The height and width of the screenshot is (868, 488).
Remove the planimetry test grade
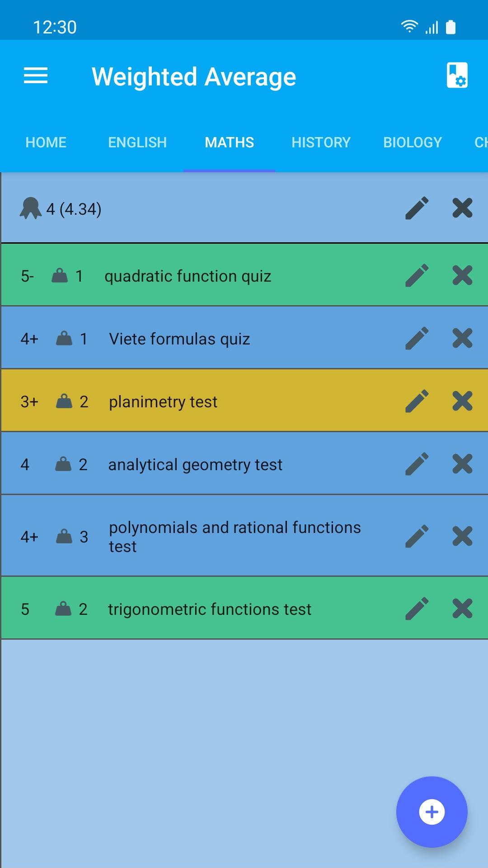pyautogui.click(x=462, y=401)
